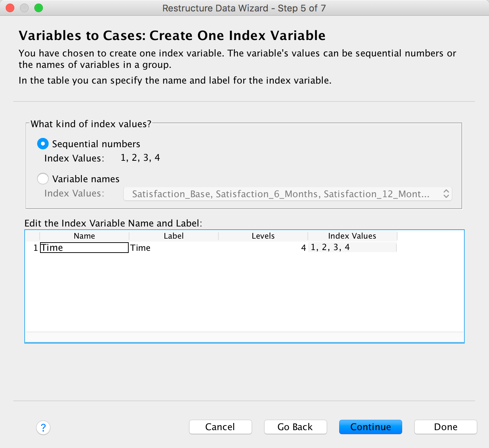Image resolution: width=489 pixels, height=448 pixels.
Task: Select the Variable names radio option
Action: click(43, 179)
